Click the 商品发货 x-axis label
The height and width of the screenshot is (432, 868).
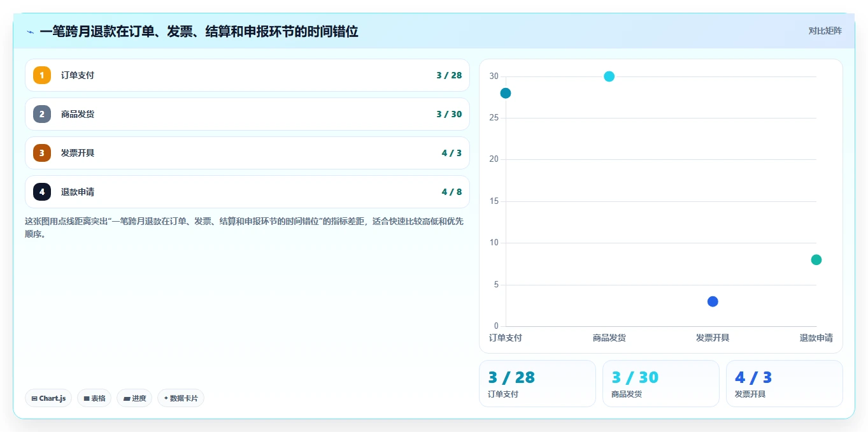click(x=609, y=338)
